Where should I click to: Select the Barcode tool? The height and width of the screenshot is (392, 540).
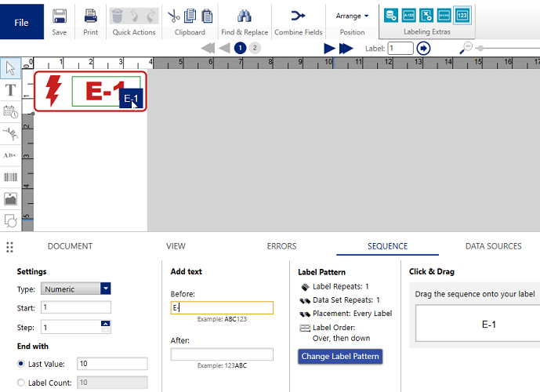(x=11, y=177)
